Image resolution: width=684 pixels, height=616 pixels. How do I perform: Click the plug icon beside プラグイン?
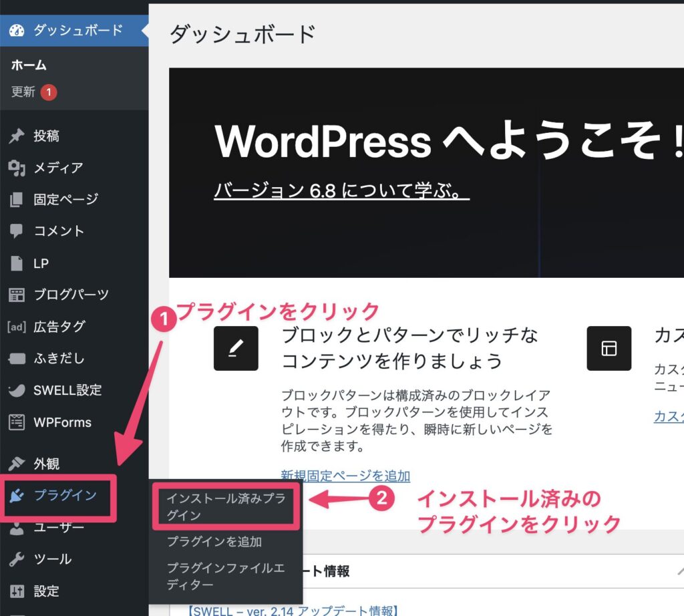pyautogui.click(x=17, y=496)
